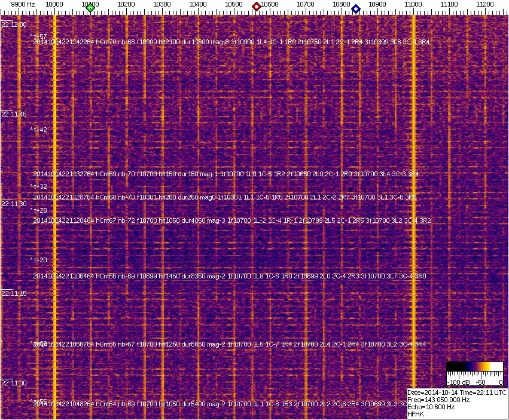Select the blue diamond frequency marker

coord(356,8)
